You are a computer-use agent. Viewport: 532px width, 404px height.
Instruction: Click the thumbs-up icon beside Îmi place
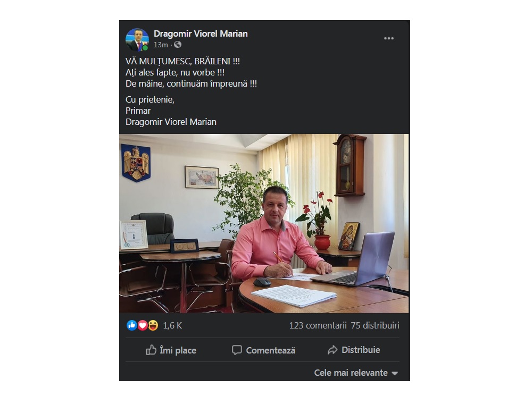click(x=151, y=350)
